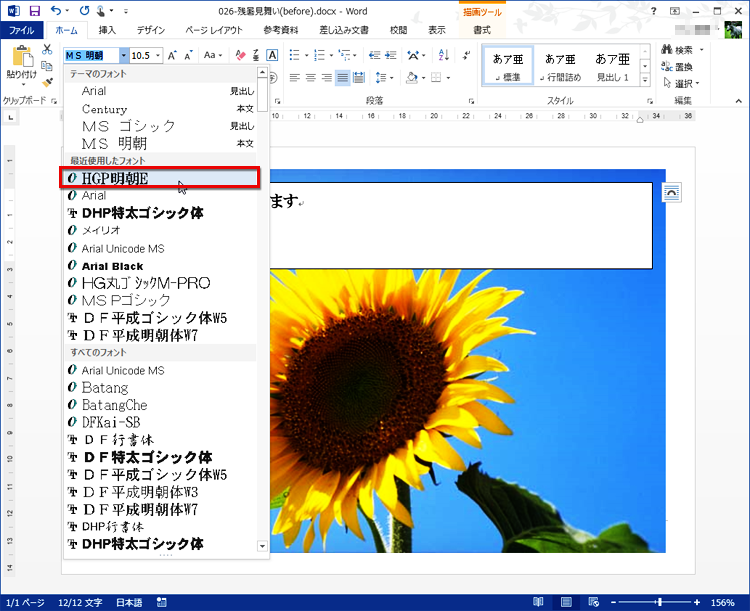The image size is (750, 611).
Task: Click the Show paragraph marks icon
Action: pos(465,55)
